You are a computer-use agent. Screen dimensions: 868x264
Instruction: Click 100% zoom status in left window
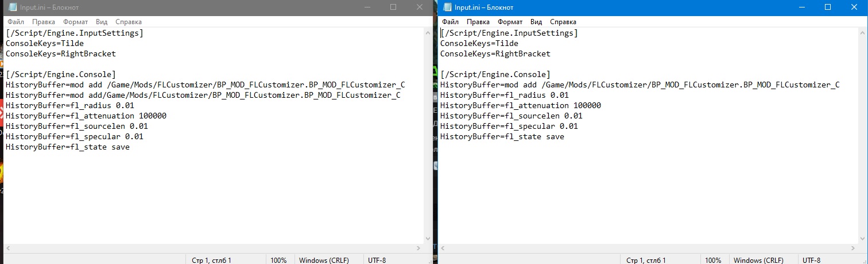[x=278, y=260]
